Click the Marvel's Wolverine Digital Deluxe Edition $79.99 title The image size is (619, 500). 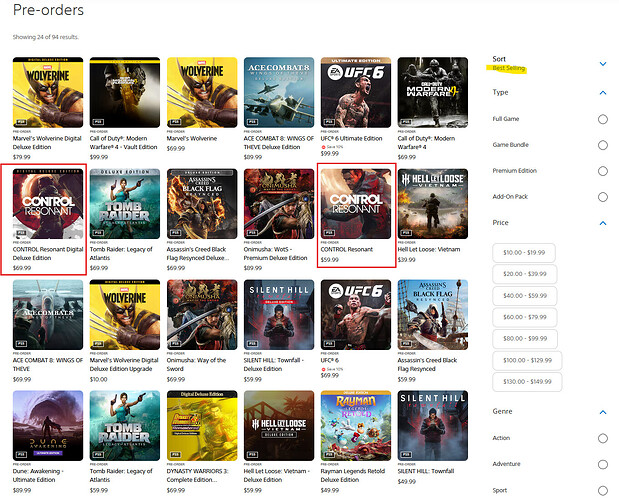pyautogui.click(x=47, y=143)
